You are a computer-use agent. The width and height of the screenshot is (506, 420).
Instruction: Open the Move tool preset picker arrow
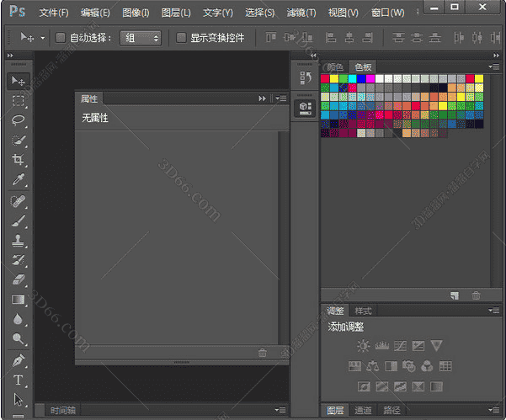42,38
